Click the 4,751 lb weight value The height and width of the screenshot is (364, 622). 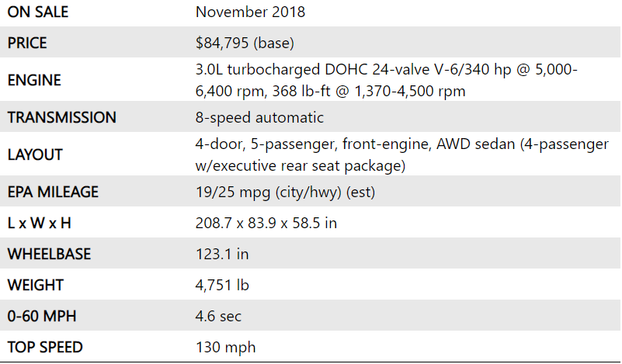222,286
